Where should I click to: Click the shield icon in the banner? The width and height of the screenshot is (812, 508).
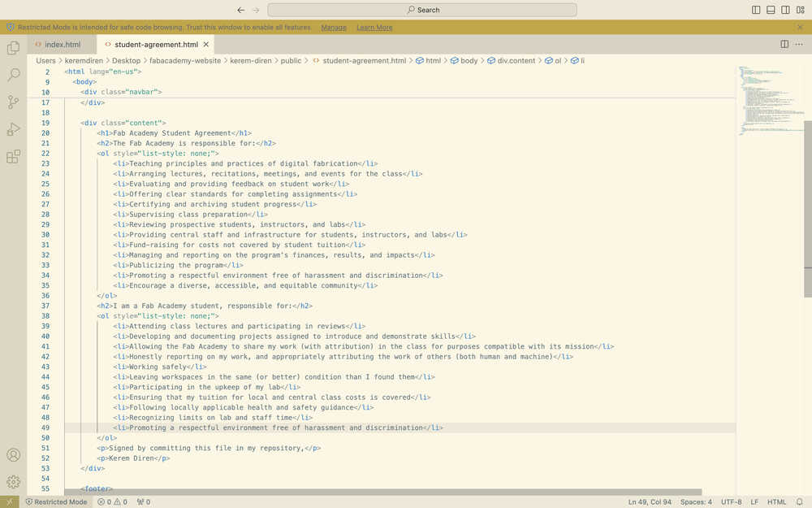pos(11,27)
